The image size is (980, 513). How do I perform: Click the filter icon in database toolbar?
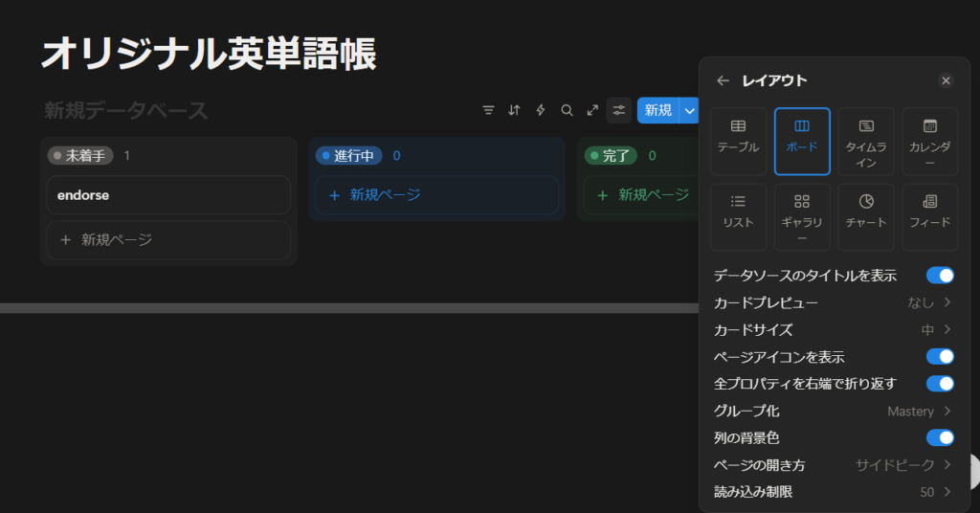(x=488, y=110)
